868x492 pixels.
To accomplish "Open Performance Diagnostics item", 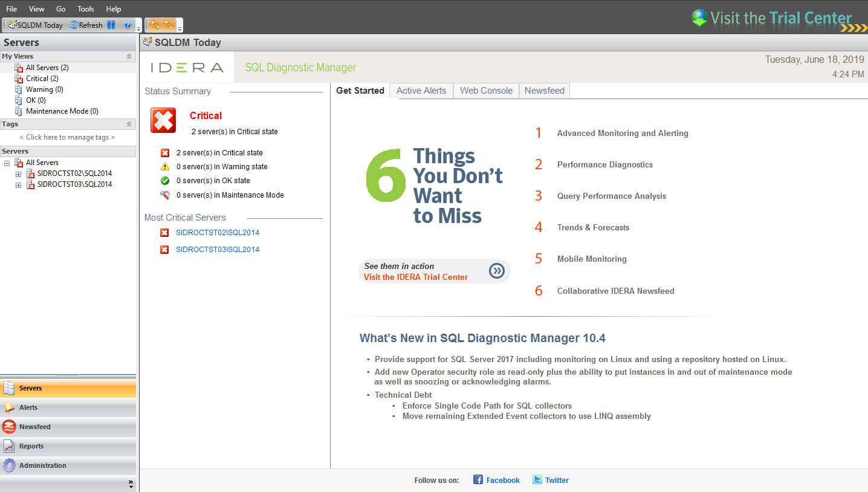I will click(x=605, y=165).
